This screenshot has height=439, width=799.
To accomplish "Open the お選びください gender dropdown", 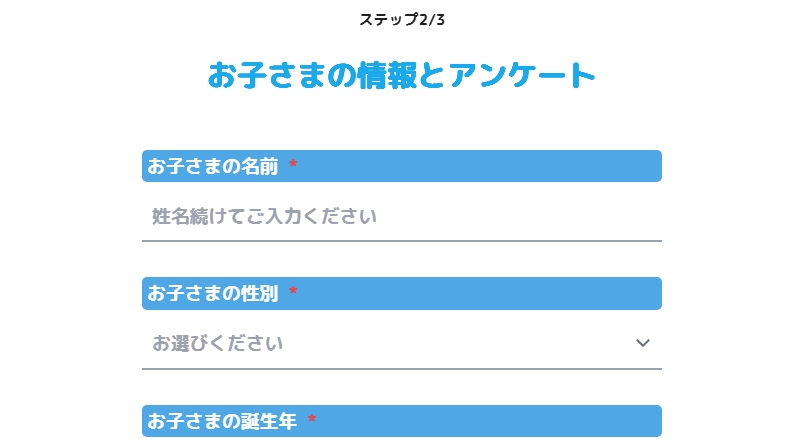I will (402, 343).
